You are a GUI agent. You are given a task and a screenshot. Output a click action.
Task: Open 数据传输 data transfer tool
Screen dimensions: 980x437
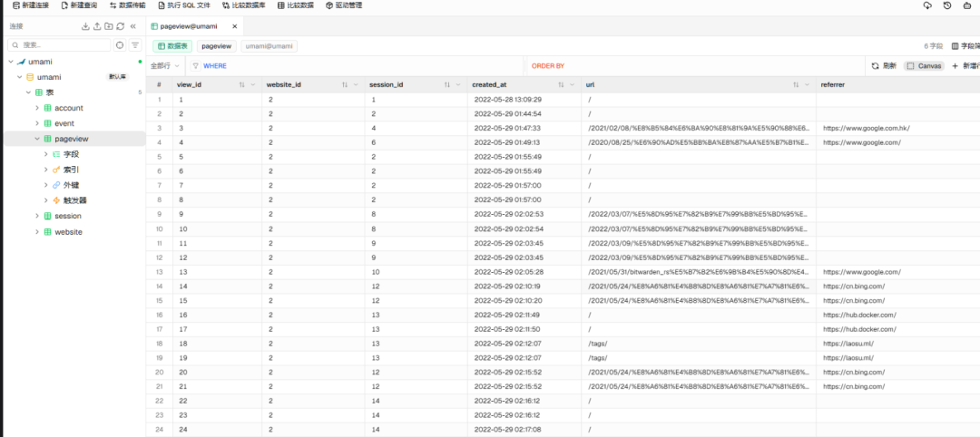pos(128,5)
